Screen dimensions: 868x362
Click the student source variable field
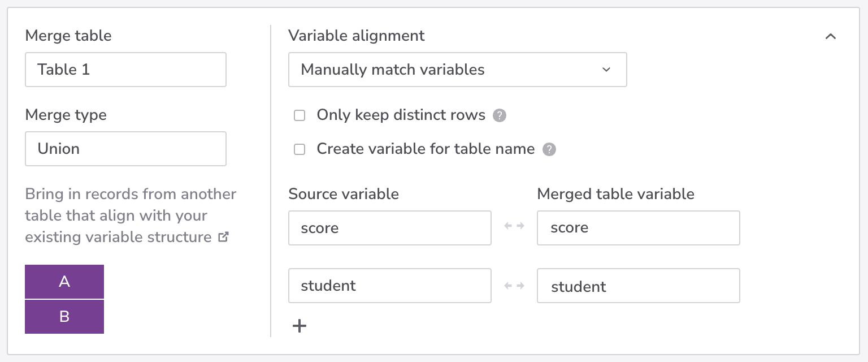coord(389,286)
